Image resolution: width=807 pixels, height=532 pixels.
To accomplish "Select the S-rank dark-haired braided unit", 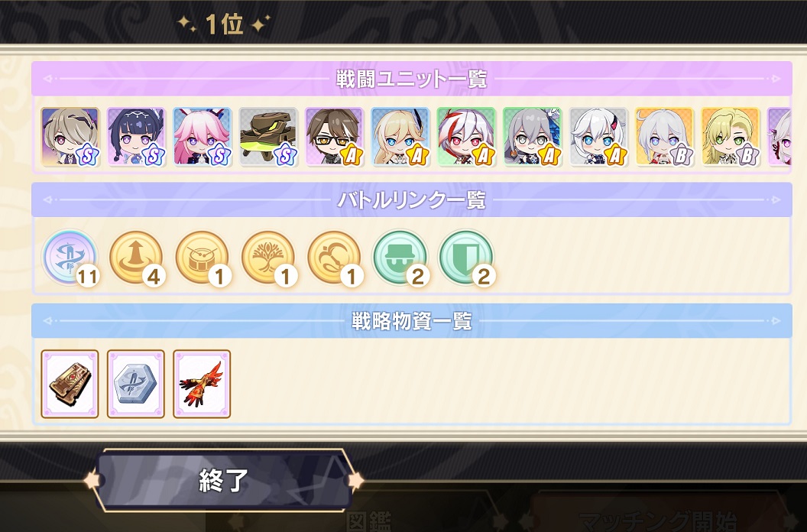I will coord(136,137).
